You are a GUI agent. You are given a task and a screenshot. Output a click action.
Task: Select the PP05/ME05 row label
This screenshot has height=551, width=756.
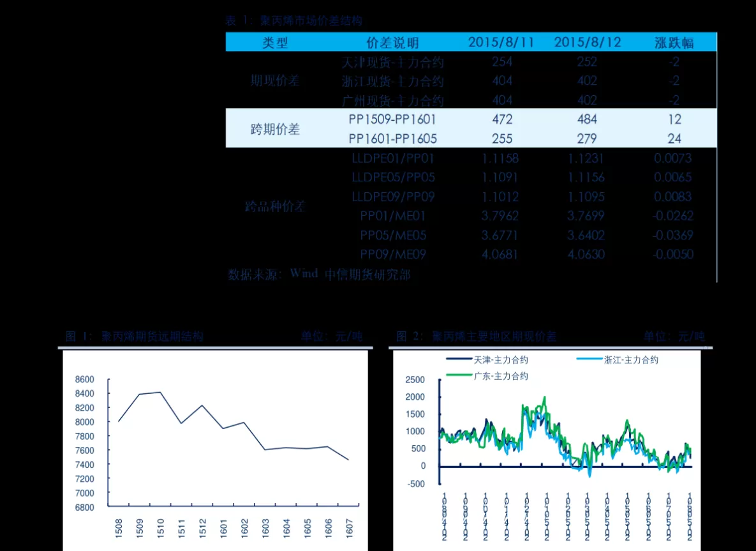point(393,236)
